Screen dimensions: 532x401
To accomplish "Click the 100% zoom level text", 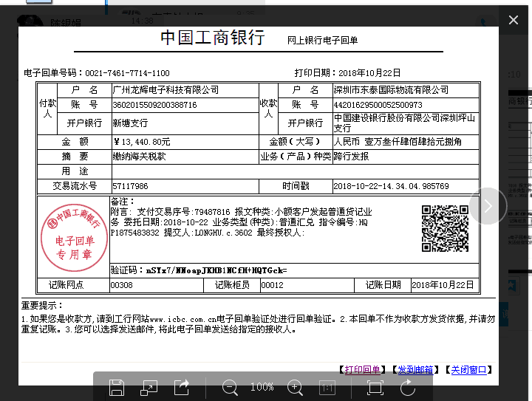I will point(262,387).
